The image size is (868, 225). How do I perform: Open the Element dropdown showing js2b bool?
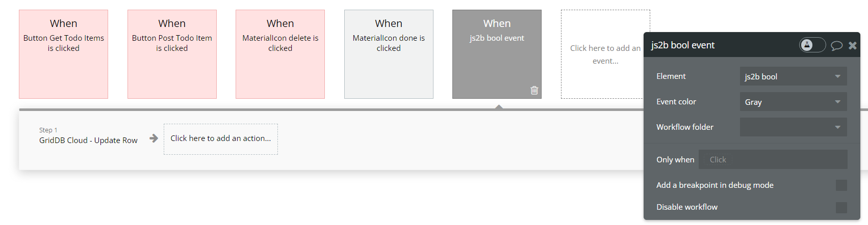tap(793, 76)
